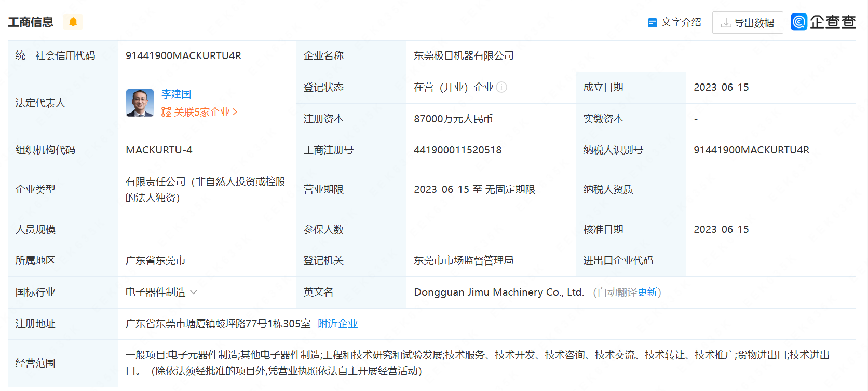Image resolution: width=868 pixels, height=391 pixels.
Task: Open legal representative 李建国's profile link
Action: coord(176,94)
